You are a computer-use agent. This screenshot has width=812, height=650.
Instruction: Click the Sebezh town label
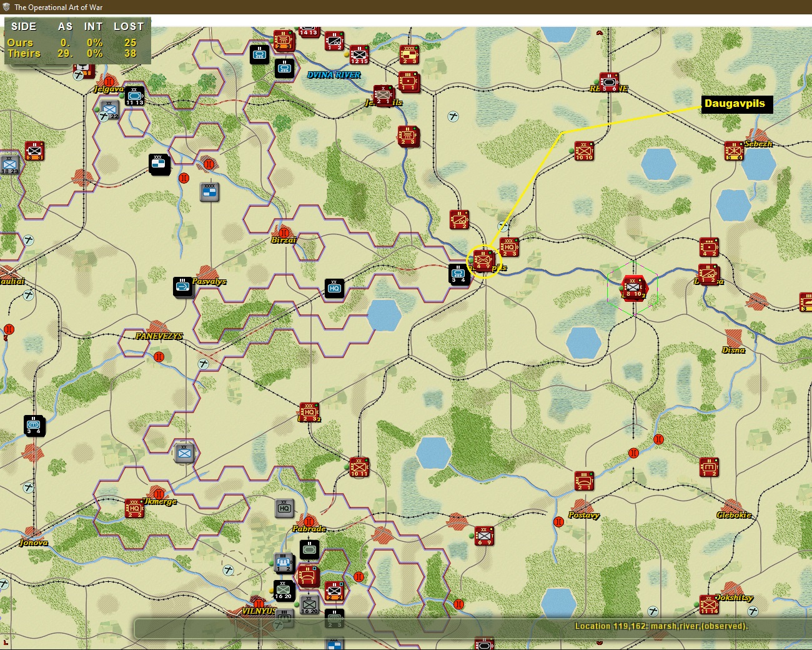point(758,144)
